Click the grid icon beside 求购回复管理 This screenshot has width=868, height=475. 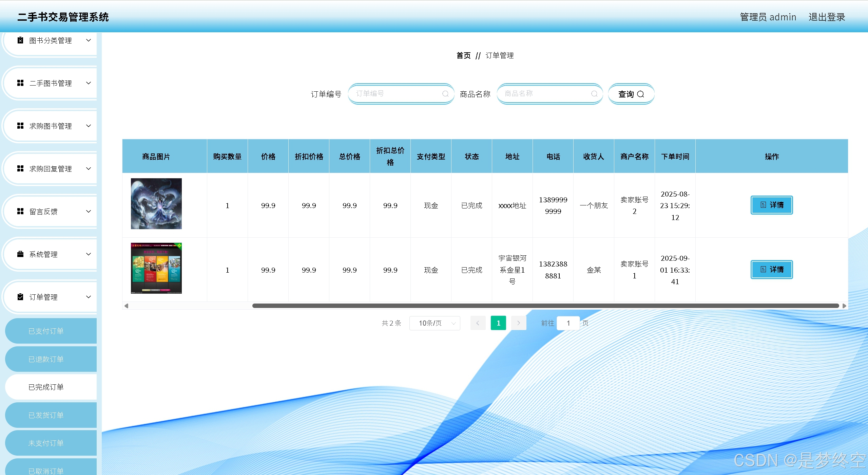(x=20, y=168)
